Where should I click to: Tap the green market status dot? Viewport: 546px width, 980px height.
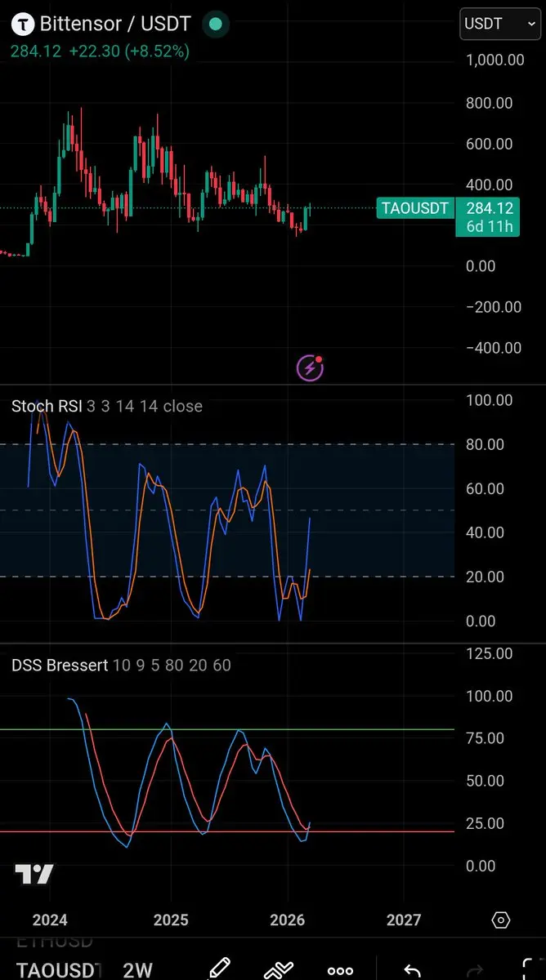pos(216,24)
